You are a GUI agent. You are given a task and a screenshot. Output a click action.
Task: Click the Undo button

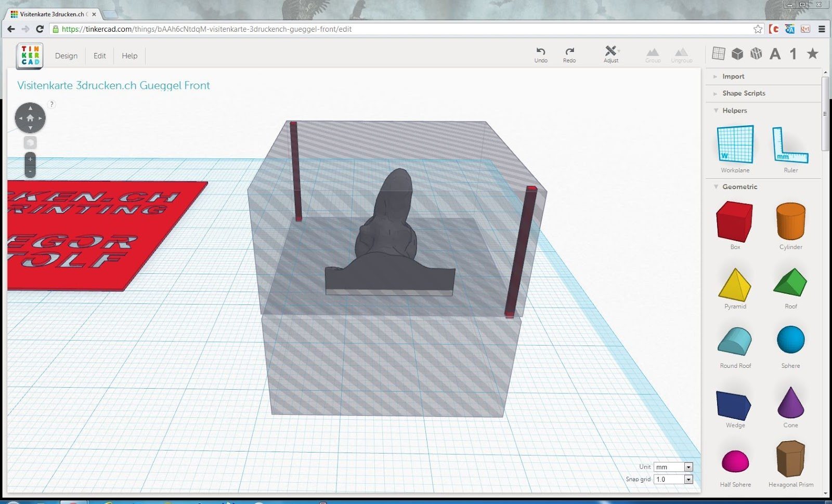[x=541, y=55]
